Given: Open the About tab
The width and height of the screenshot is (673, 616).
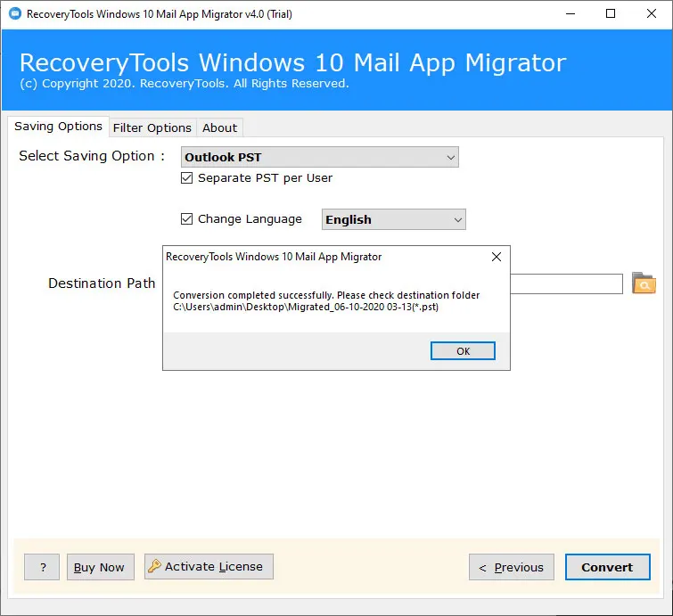Looking at the screenshot, I should 219,127.
